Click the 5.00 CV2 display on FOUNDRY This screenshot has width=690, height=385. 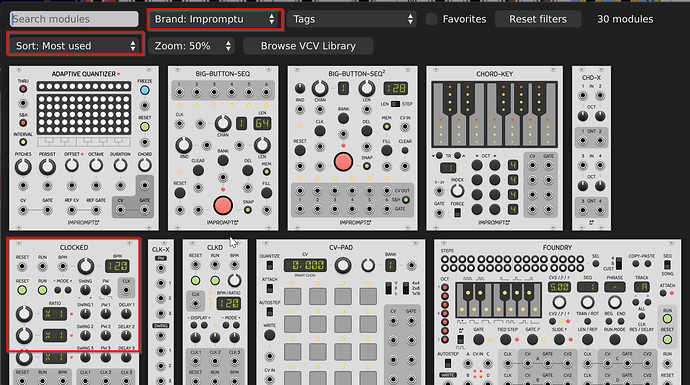click(559, 287)
